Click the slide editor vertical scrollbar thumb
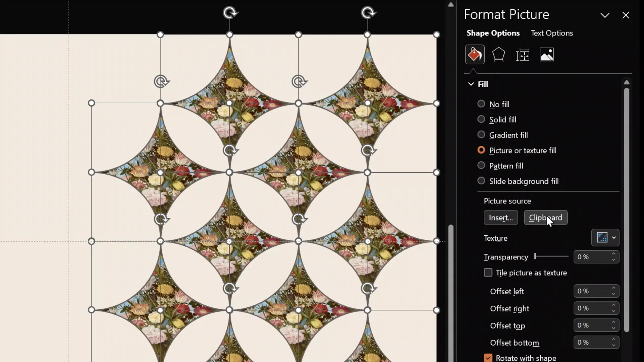 tap(451, 293)
